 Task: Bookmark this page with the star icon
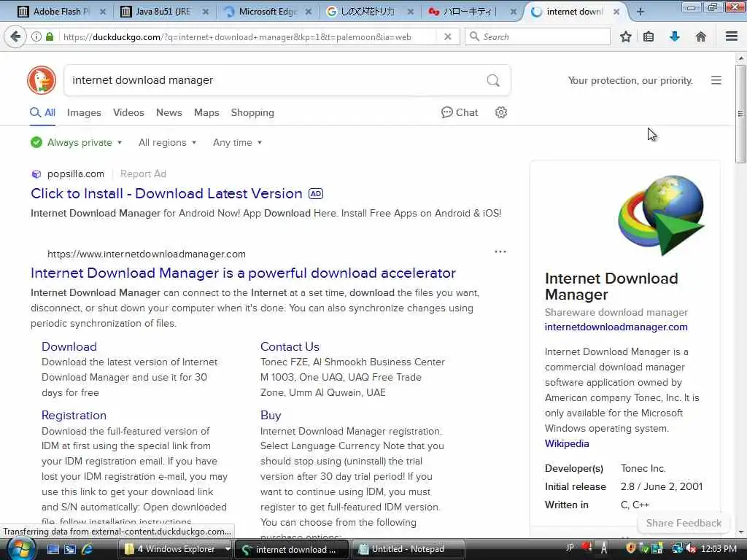tap(625, 36)
